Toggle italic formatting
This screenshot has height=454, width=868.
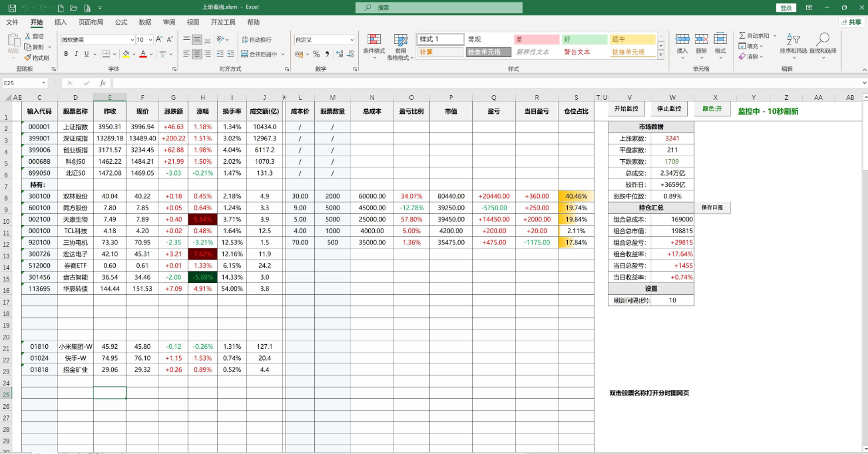point(76,54)
